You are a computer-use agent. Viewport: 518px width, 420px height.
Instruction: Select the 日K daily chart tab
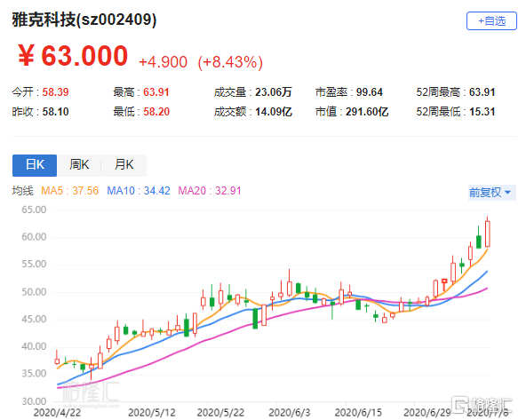point(35,165)
